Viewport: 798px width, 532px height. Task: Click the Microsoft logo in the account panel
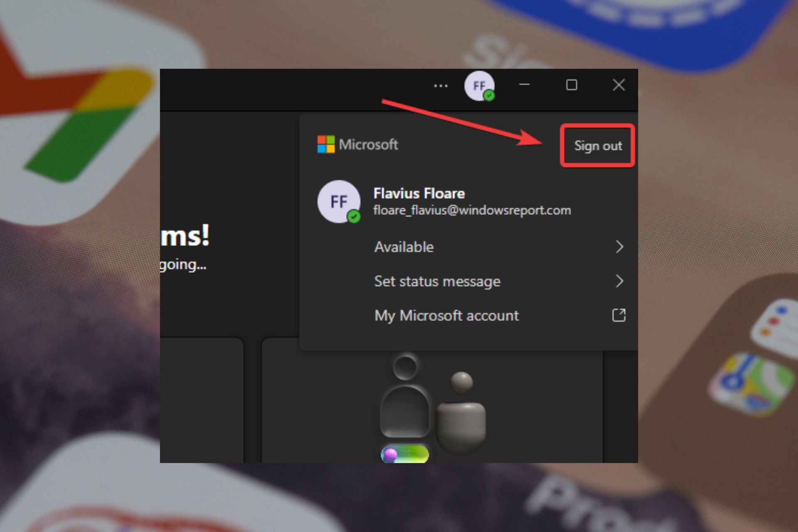click(327, 145)
